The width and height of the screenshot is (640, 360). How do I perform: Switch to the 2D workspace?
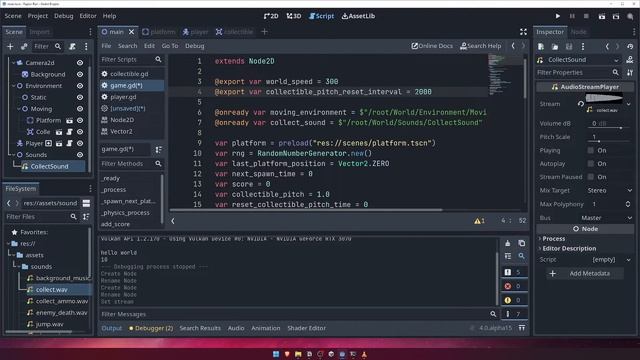(x=271, y=16)
